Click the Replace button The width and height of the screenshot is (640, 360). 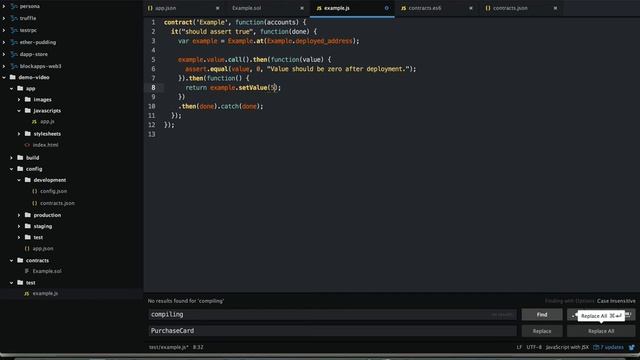(x=542, y=331)
